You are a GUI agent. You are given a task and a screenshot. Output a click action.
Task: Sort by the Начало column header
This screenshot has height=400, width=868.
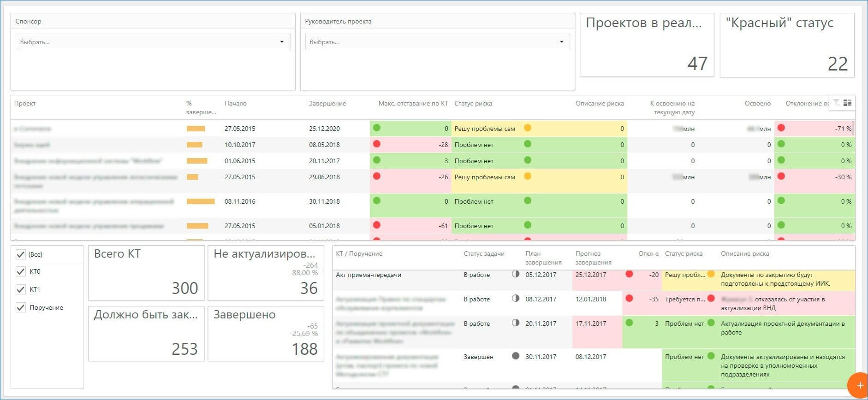[x=235, y=103]
